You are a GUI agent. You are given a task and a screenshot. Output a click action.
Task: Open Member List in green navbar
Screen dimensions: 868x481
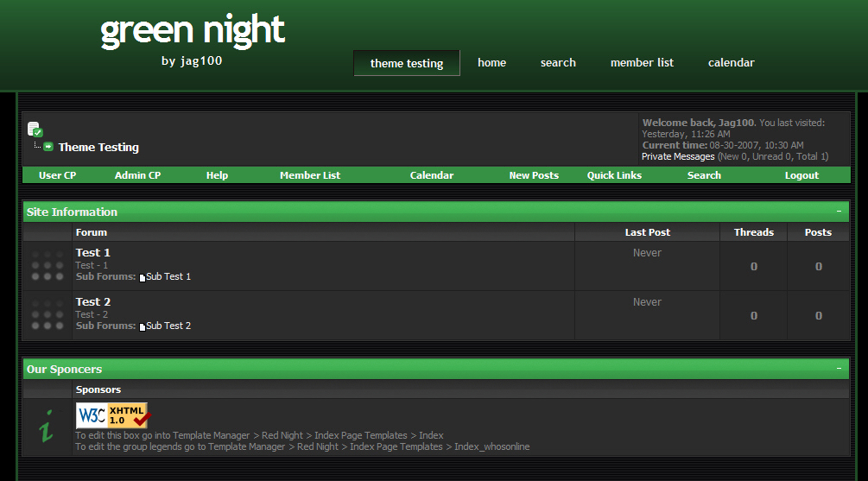[310, 175]
